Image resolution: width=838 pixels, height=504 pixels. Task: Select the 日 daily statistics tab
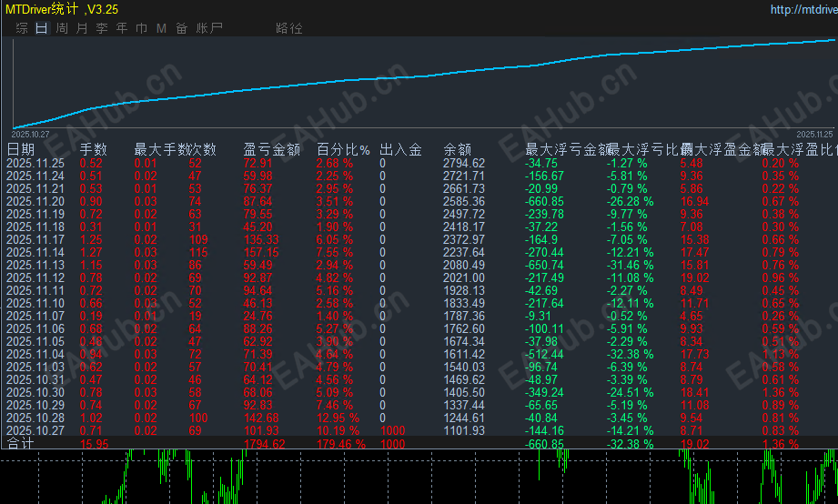(x=42, y=28)
